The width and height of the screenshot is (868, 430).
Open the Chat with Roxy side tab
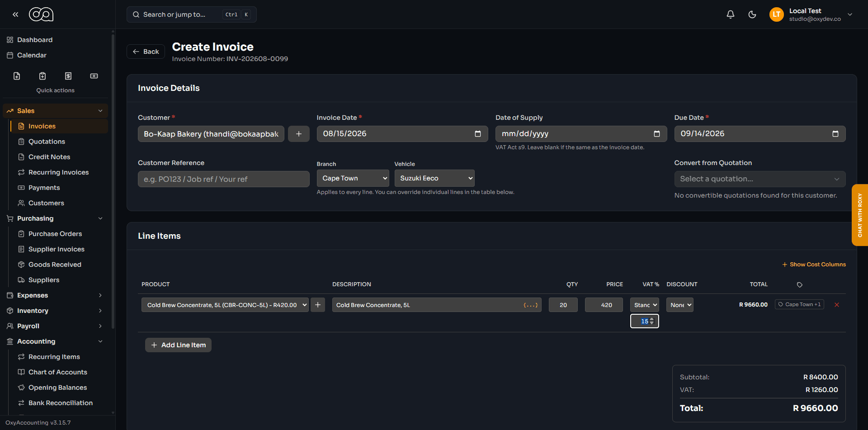pos(860,215)
